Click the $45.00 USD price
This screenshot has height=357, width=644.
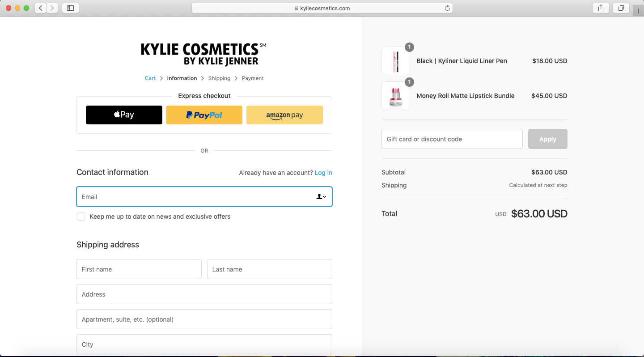(549, 96)
